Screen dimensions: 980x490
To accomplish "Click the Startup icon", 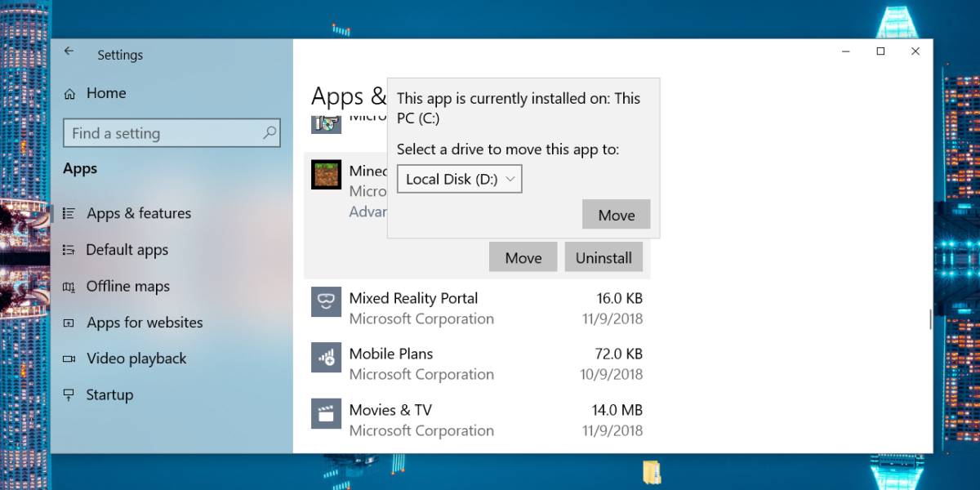I will (x=69, y=395).
